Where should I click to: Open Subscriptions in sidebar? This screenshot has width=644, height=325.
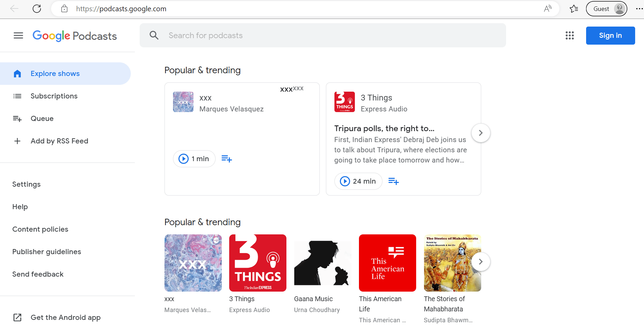pyautogui.click(x=65, y=96)
